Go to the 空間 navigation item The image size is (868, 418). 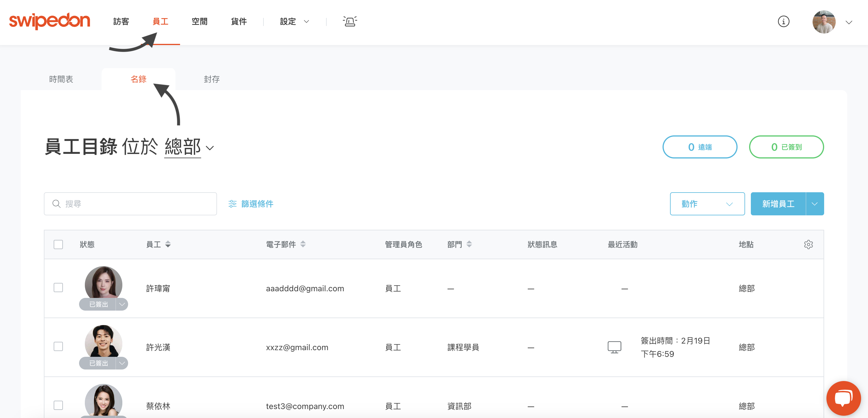tap(199, 22)
